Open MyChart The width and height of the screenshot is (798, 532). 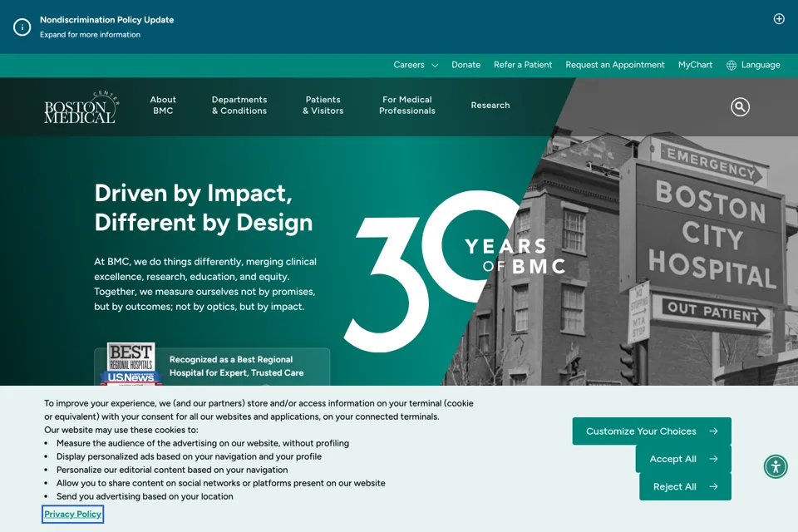pyautogui.click(x=695, y=65)
